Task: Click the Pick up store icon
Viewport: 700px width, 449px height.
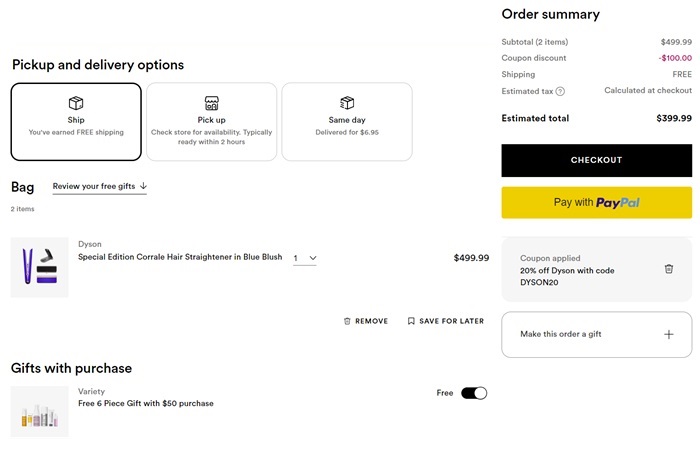Action: point(211,103)
